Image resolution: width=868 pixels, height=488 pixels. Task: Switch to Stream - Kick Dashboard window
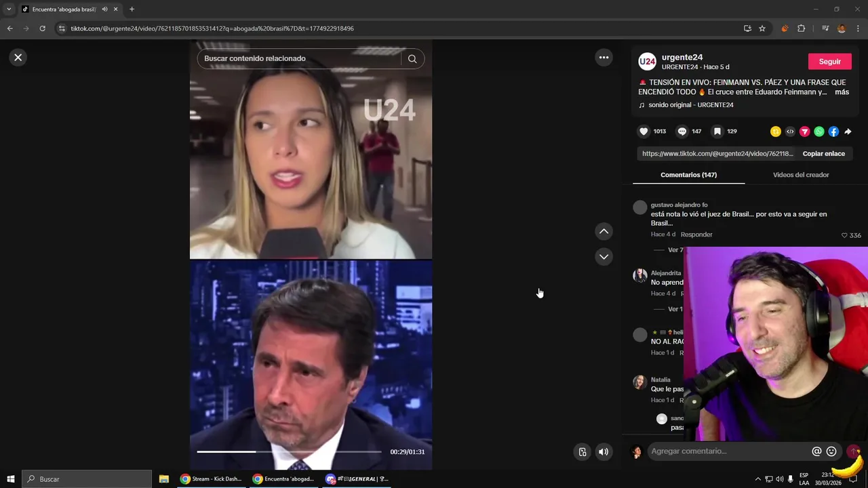click(211, 479)
